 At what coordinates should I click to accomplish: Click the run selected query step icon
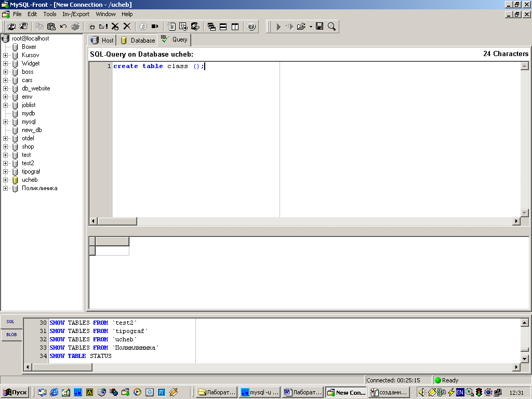pyautogui.click(x=289, y=26)
